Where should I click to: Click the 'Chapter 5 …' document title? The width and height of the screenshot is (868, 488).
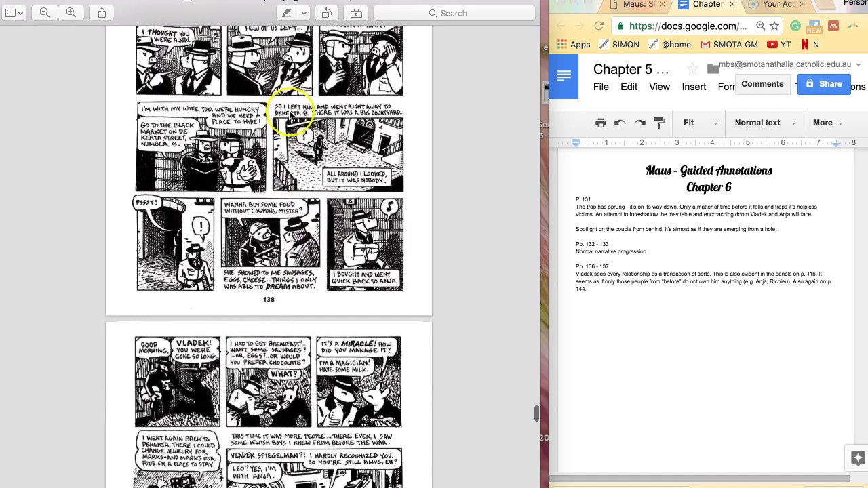click(631, 69)
